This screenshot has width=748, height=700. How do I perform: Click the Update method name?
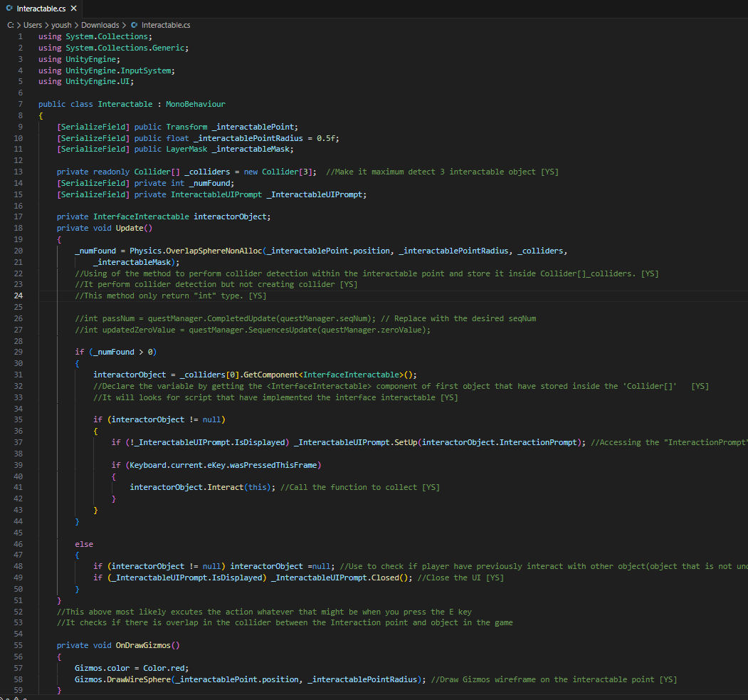tap(130, 228)
